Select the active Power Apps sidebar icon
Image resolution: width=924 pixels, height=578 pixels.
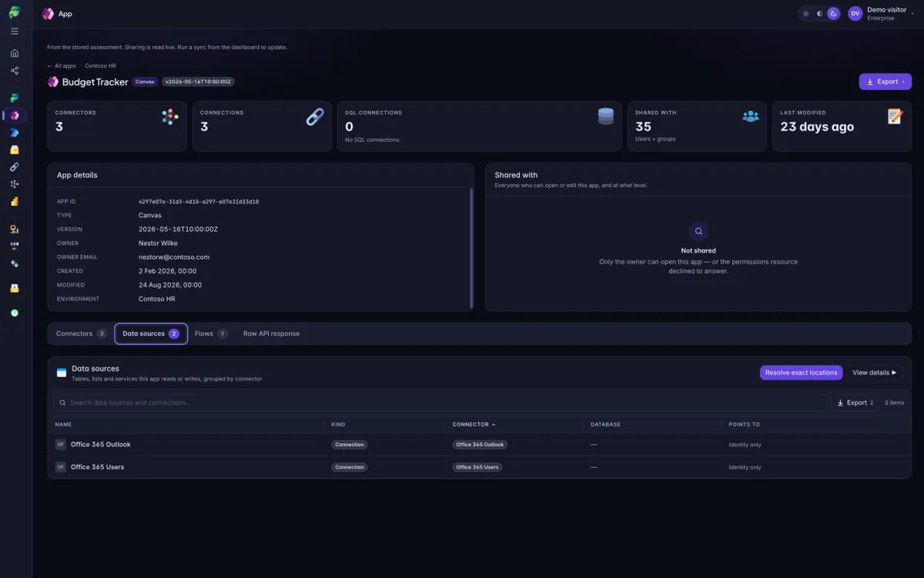coord(15,116)
